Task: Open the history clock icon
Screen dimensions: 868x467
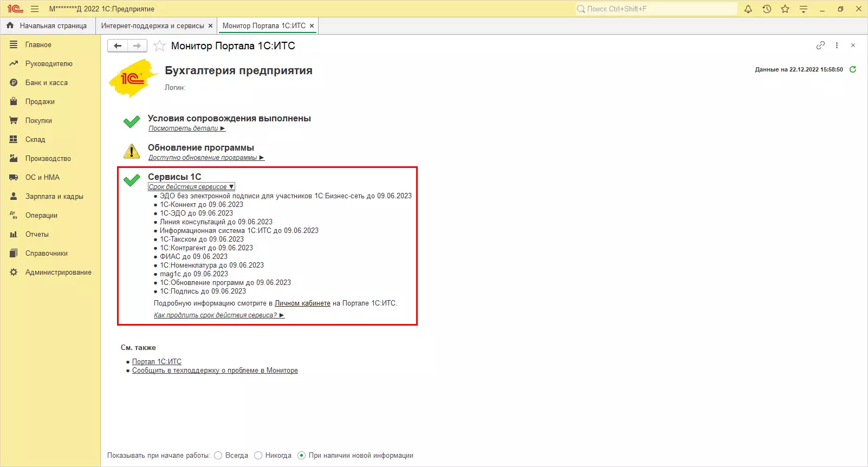Action: point(767,9)
